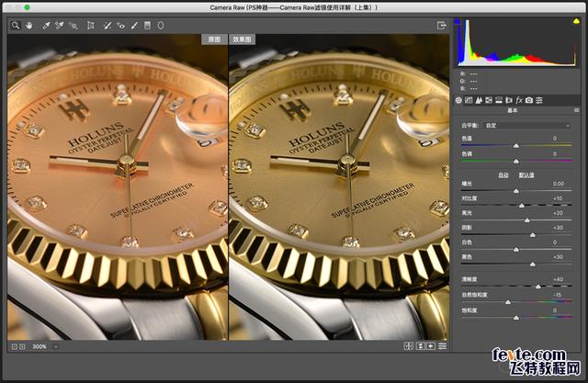Toggle full screen mode icon
Screen dimensions: 588x383
(x=441, y=26)
